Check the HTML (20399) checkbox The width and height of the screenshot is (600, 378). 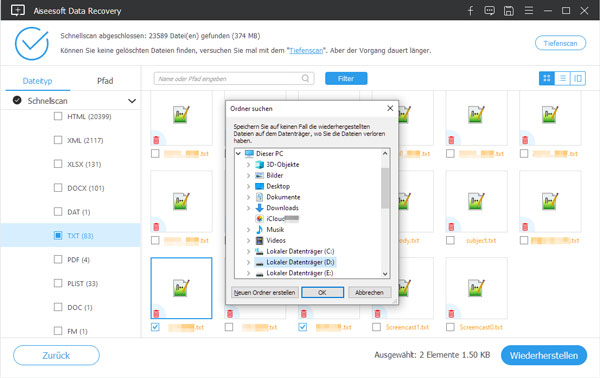coord(58,116)
